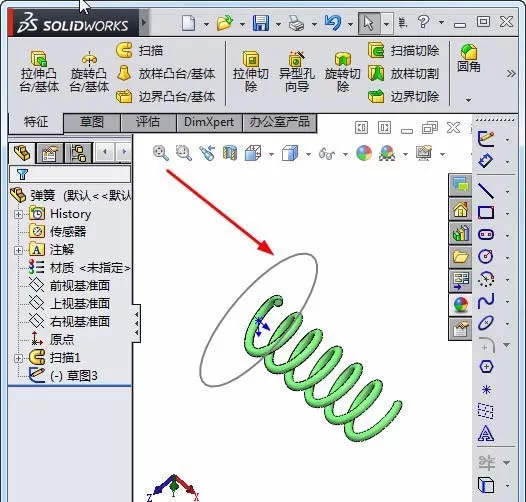This screenshot has height=502, width=526.
Task: Click 拉伸凸台/基体 extrude boss tool
Action: pos(39,71)
